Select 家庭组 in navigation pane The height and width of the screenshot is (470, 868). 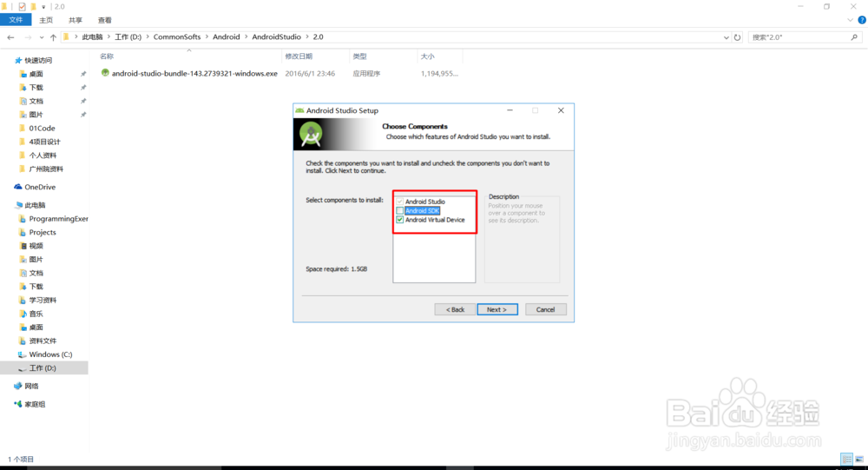pos(35,405)
